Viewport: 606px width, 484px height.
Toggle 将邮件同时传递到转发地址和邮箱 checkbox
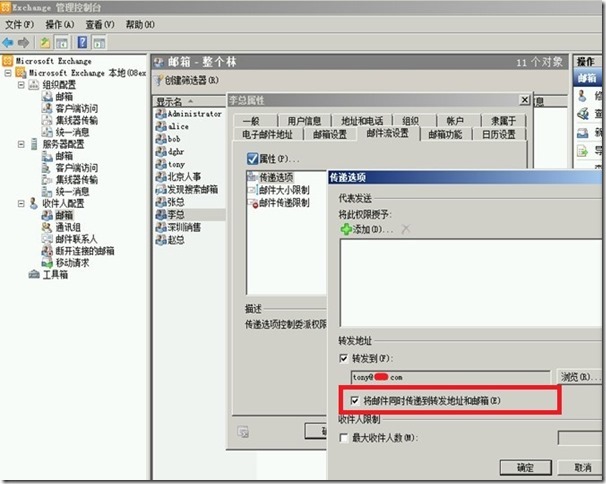354,400
